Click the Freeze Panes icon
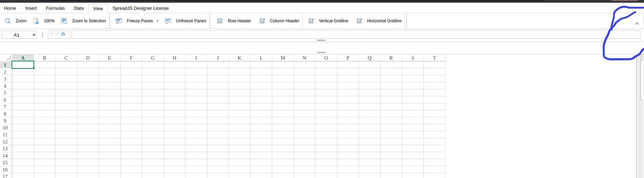 coord(119,21)
